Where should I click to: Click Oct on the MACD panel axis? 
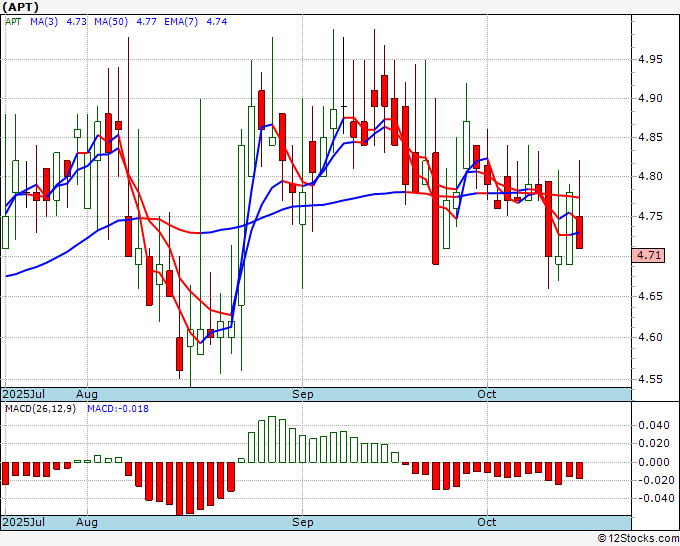(x=487, y=522)
